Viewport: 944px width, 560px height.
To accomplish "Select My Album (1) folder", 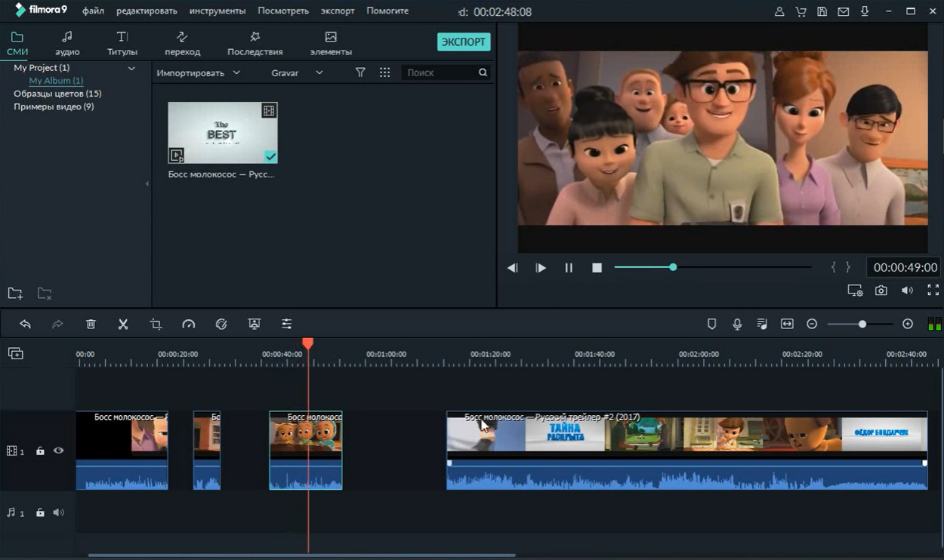I will coord(56,81).
